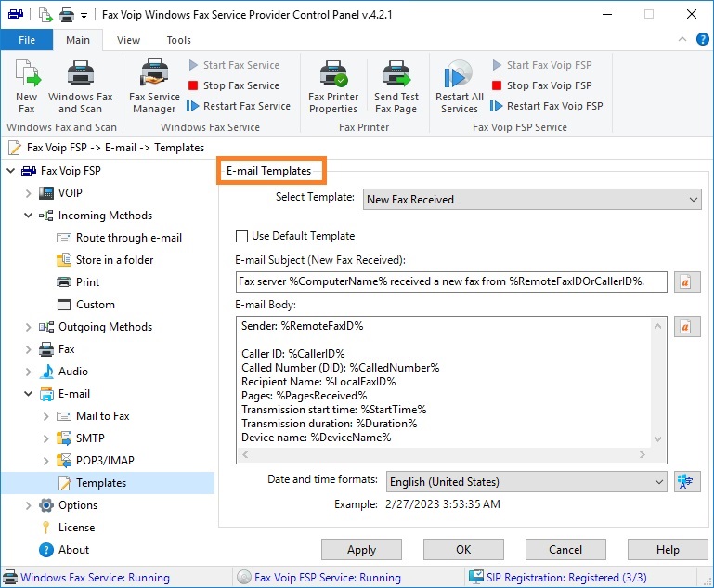Expand the Mail to Fax node
Image resolution: width=714 pixels, height=588 pixels.
coord(46,416)
